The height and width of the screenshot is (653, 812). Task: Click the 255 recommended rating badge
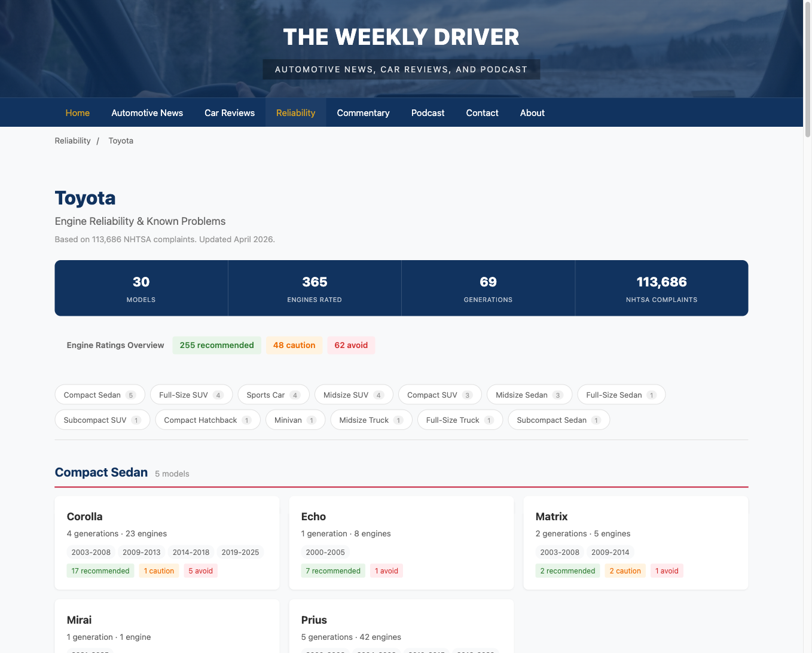pyautogui.click(x=216, y=345)
